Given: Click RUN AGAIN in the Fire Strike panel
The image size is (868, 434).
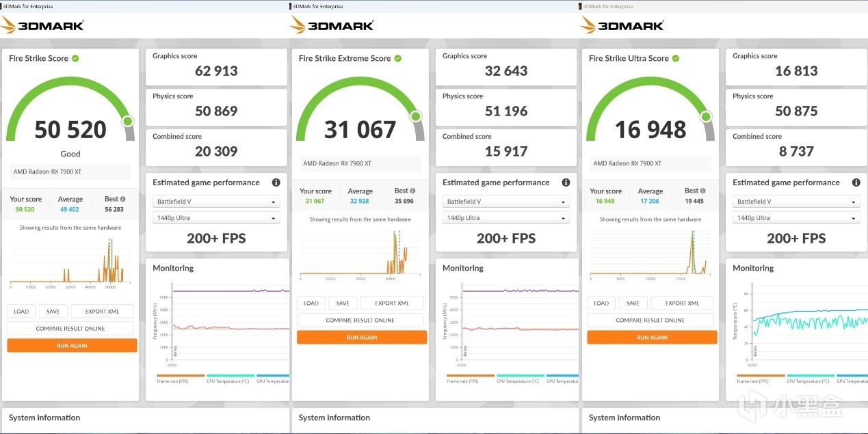Looking at the screenshot, I should click(72, 346).
